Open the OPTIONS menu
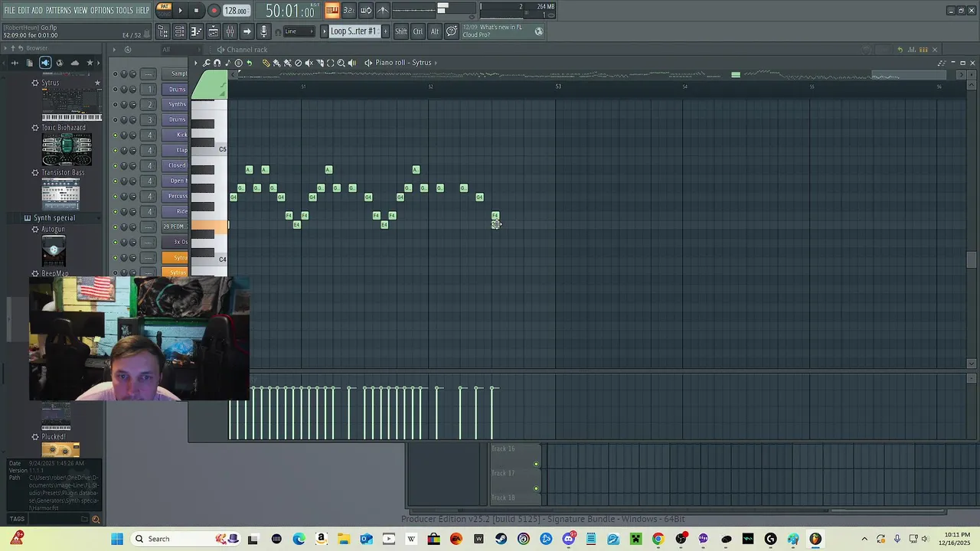Screen dimensions: 980x551 coord(102,10)
